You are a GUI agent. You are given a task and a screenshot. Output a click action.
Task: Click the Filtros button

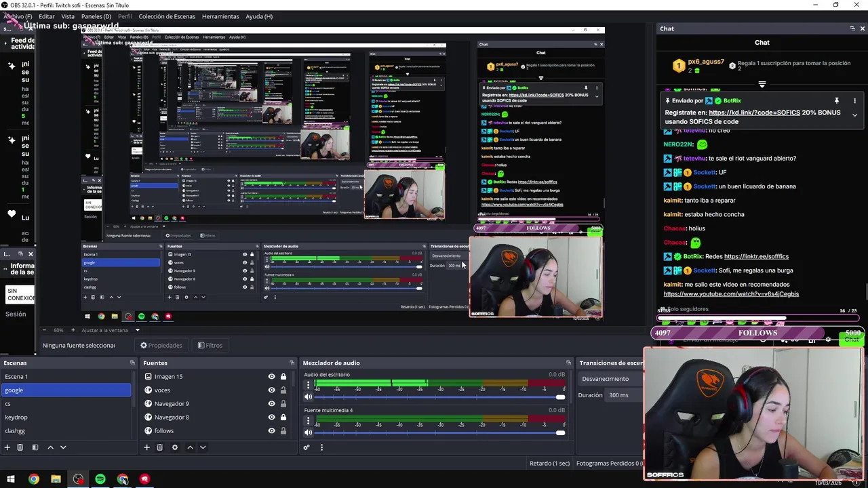pyautogui.click(x=210, y=346)
